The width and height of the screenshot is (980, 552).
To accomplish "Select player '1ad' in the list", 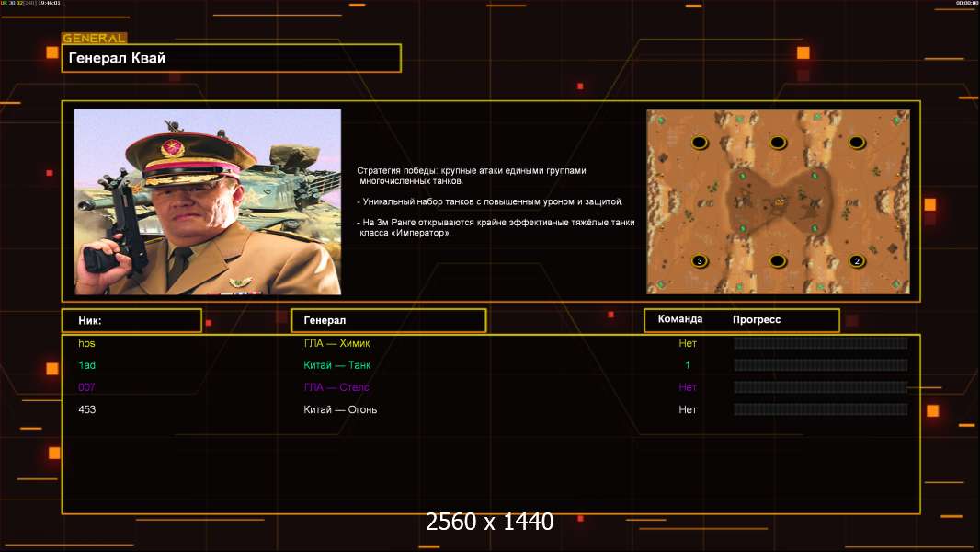I will click(86, 365).
